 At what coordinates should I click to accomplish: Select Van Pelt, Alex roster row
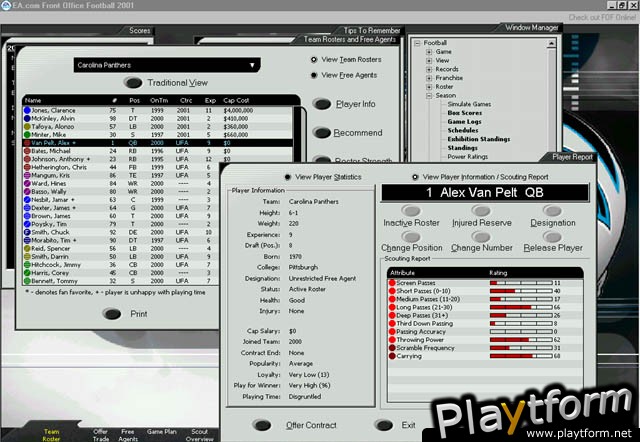tap(158, 143)
